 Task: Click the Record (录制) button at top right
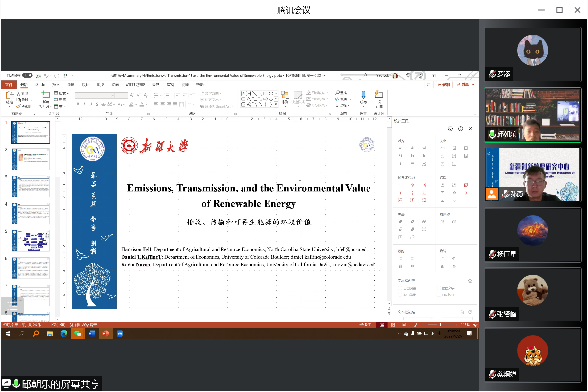click(x=444, y=85)
